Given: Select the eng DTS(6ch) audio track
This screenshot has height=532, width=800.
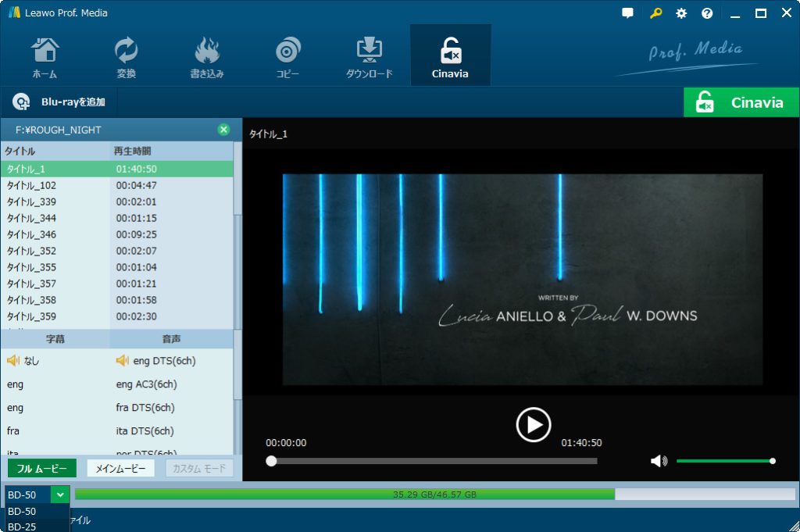Looking at the screenshot, I should 171,361.
